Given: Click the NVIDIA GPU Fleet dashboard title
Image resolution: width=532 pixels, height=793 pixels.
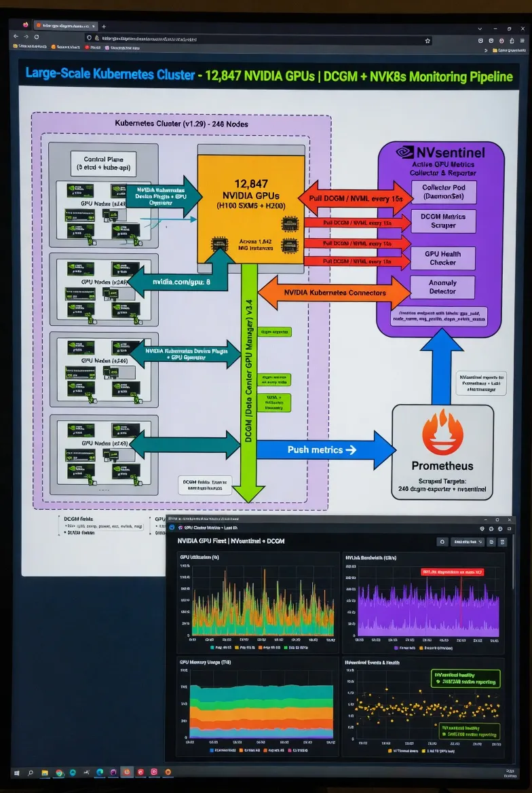Looking at the screenshot, I should tap(231, 541).
